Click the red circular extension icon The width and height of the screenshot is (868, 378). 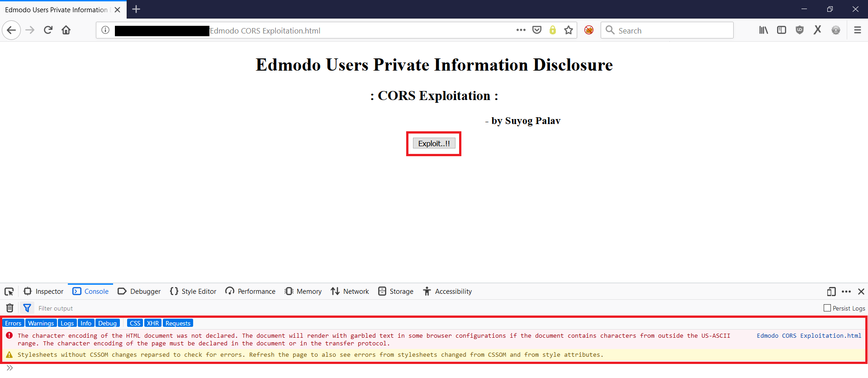click(589, 30)
